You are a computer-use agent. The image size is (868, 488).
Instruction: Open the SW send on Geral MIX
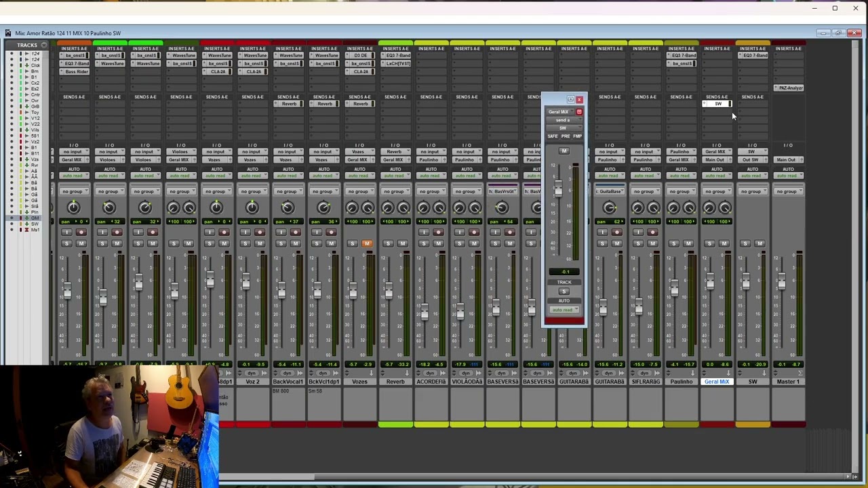[x=717, y=104]
